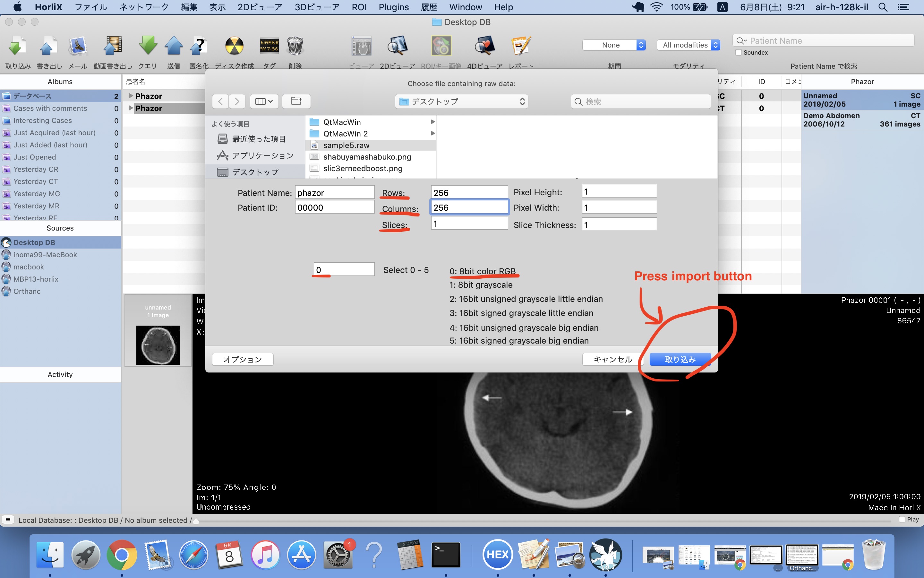This screenshot has width=924, height=578.
Task: Open the 4Dビューア toolbar icon
Action: click(484, 46)
